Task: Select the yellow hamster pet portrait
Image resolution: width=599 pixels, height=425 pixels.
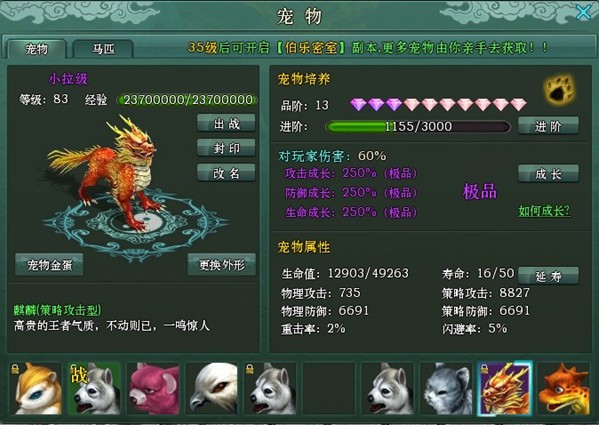Action: [36, 389]
